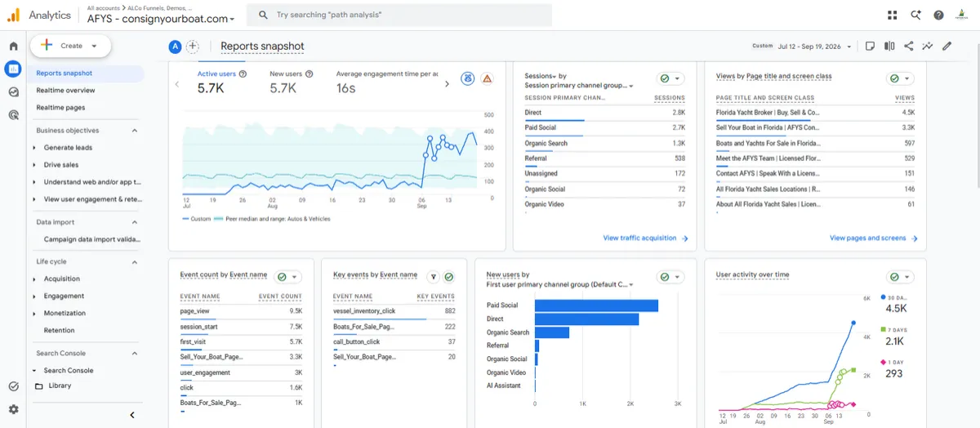Collapse the Life cycle section
Viewport: 980px width, 428px height.
(135, 261)
